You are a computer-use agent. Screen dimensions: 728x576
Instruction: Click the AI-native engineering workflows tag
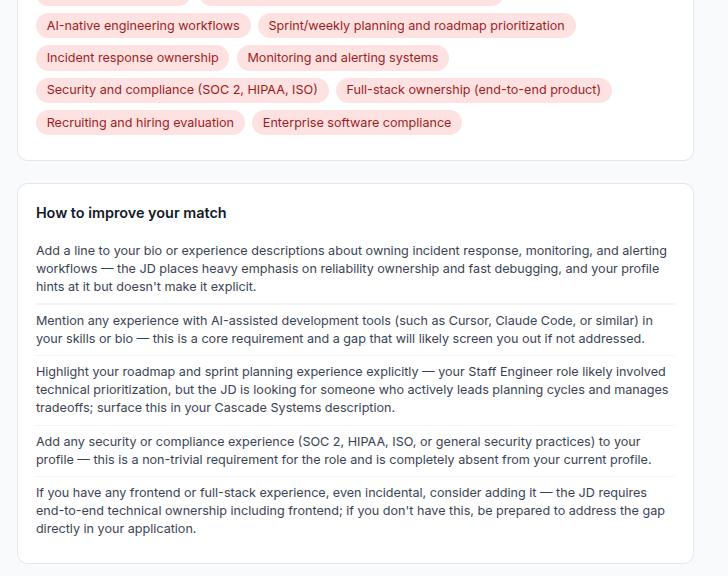[143, 26]
